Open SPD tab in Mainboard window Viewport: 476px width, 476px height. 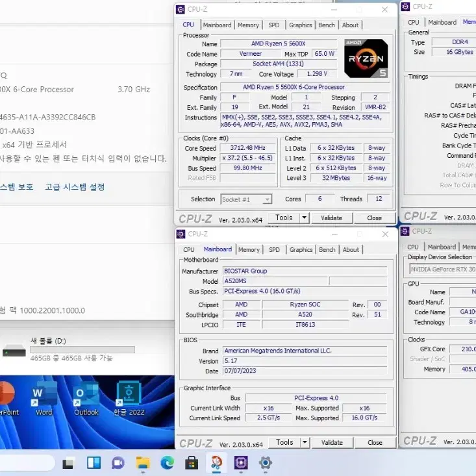(275, 250)
